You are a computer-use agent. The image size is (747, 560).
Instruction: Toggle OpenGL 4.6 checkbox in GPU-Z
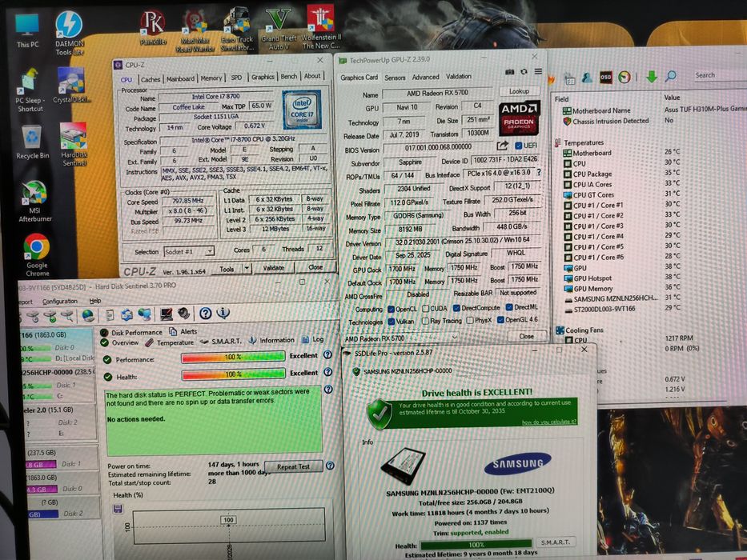point(500,319)
